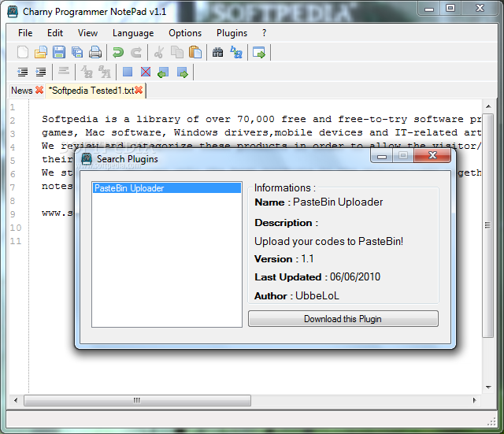Viewport: 504px width, 434px height.
Task: Open the ? help menu
Action: 264,33
